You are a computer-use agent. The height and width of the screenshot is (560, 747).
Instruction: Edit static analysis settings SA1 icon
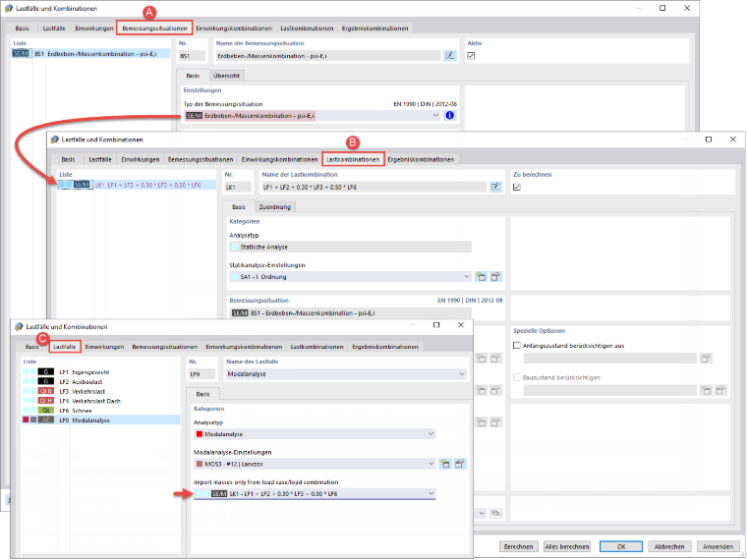[x=495, y=277]
